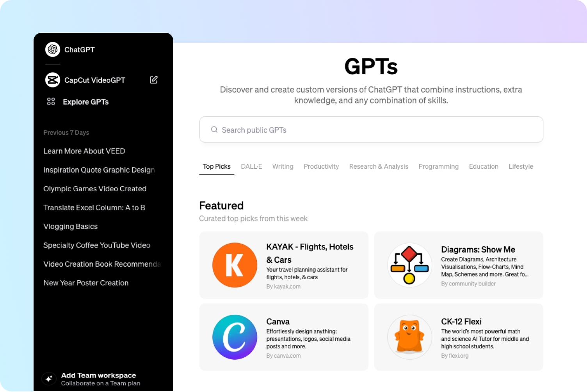Image resolution: width=587 pixels, height=392 pixels.
Task: Switch to the Education category
Action: (x=484, y=166)
